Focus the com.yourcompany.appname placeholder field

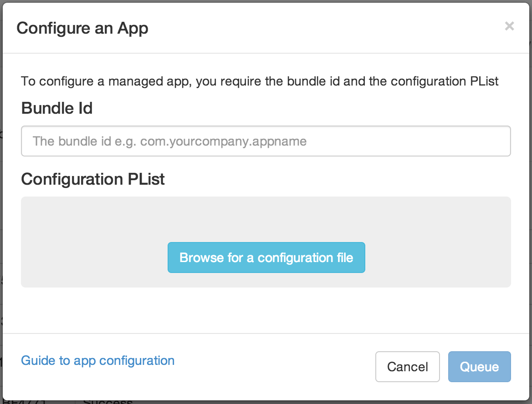click(x=266, y=141)
